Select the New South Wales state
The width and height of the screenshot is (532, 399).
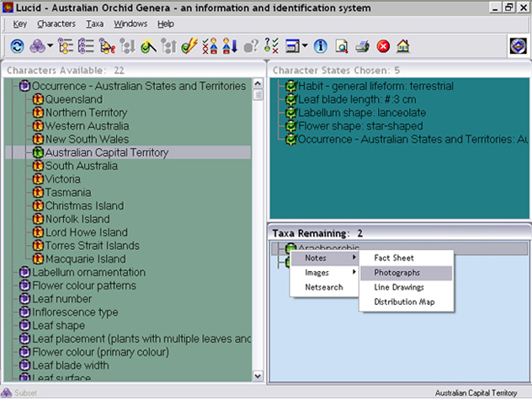[81, 139]
